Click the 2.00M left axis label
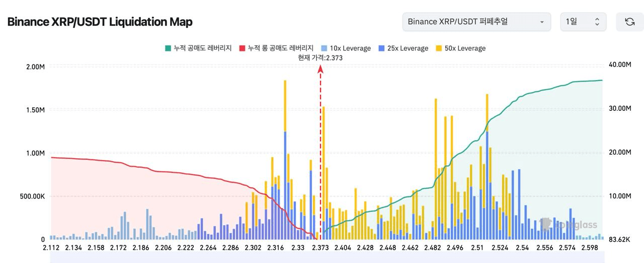Viewport: 644px width, 263px height. coord(35,67)
